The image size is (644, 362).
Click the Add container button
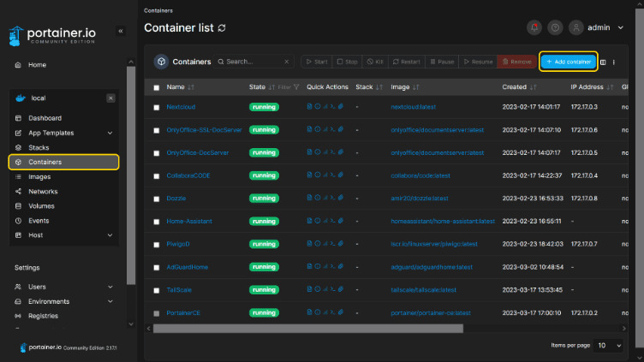[x=568, y=62]
